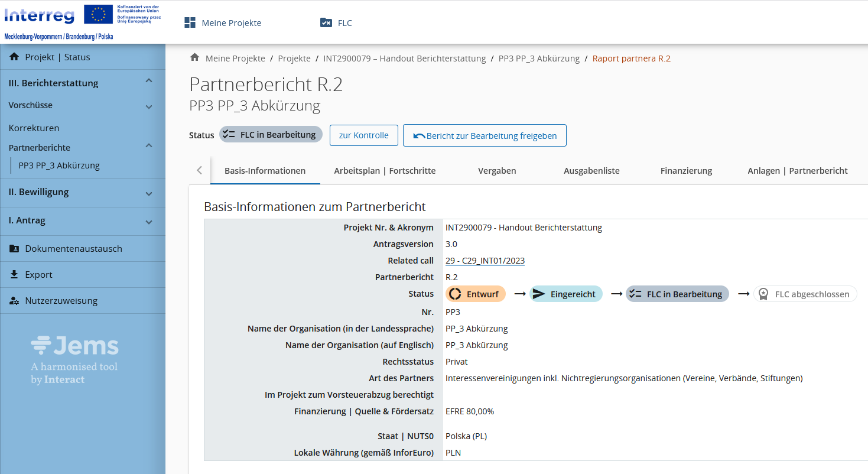Click Bericht zur Bearbeitung freigeben button
Viewport: 868px width, 474px height.
(x=485, y=135)
